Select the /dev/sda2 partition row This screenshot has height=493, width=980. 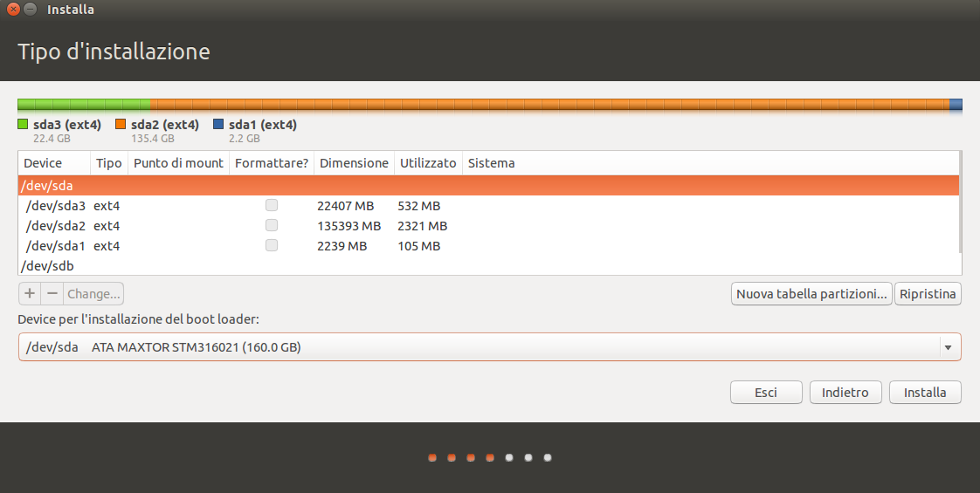[489, 225]
